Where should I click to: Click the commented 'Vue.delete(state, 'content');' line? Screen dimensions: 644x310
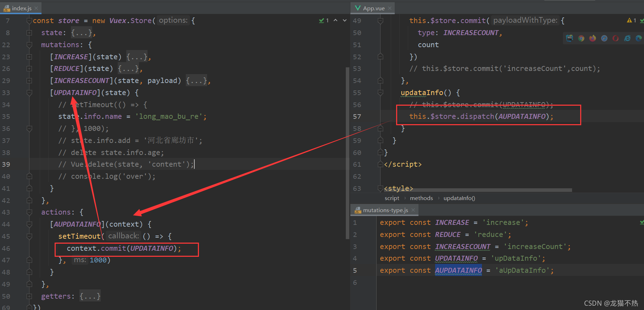point(126,164)
